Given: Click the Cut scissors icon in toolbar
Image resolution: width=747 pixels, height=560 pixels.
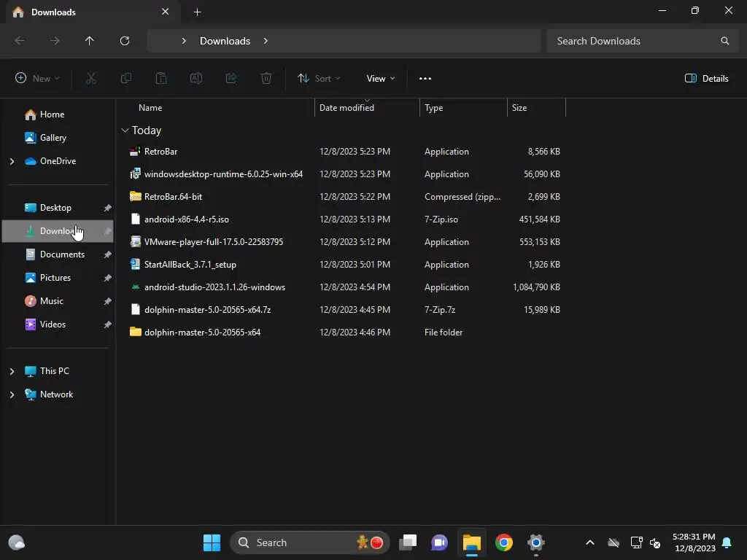Looking at the screenshot, I should (x=90, y=78).
